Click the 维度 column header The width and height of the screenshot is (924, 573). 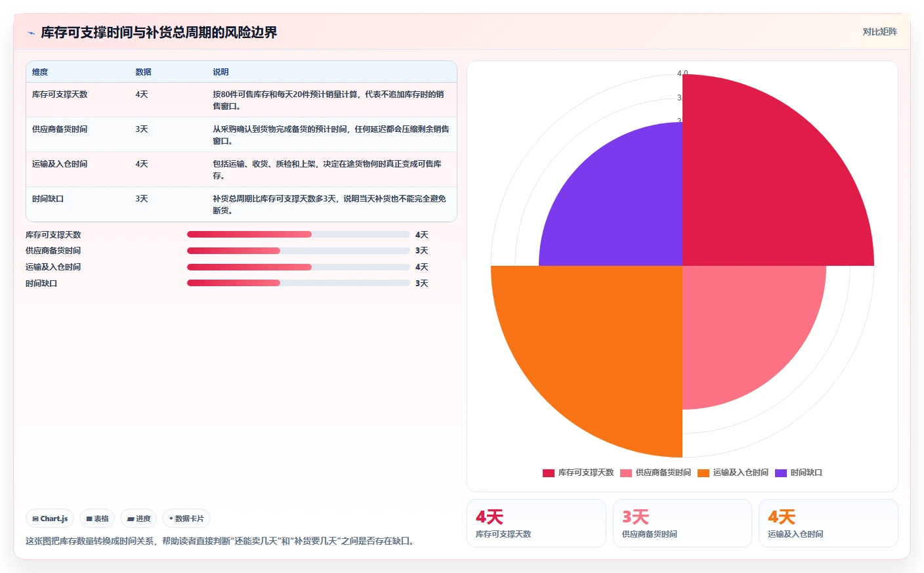(40, 72)
